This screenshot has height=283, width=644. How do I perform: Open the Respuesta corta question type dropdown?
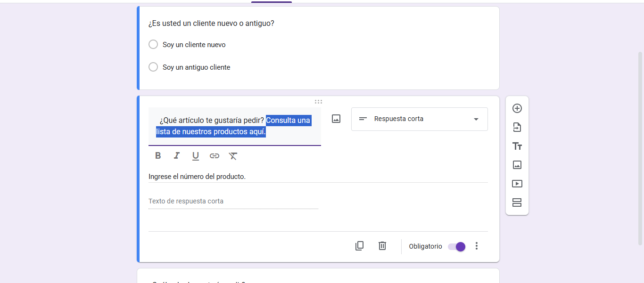pos(419,119)
